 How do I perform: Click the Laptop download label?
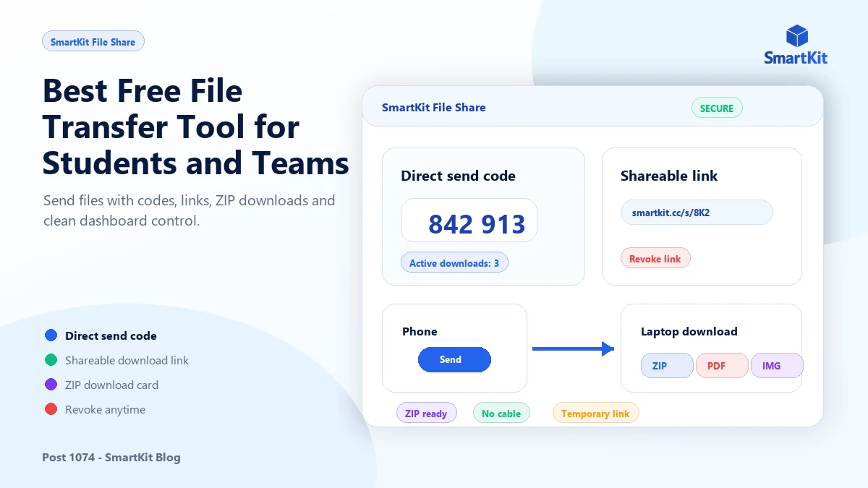coord(689,332)
